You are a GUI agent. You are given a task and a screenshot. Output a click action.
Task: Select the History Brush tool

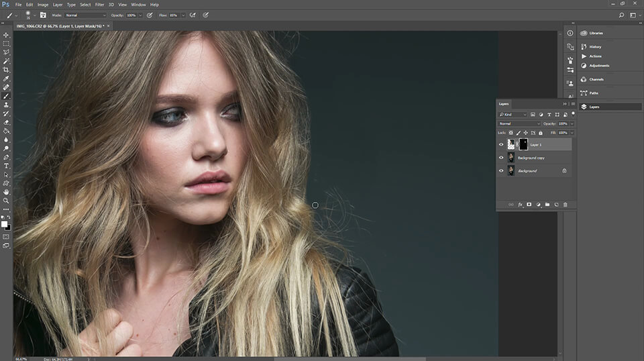[x=6, y=113]
